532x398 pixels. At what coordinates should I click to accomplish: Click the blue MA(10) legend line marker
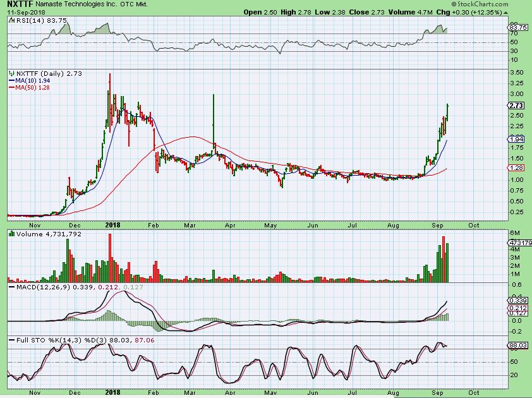click(11, 81)
